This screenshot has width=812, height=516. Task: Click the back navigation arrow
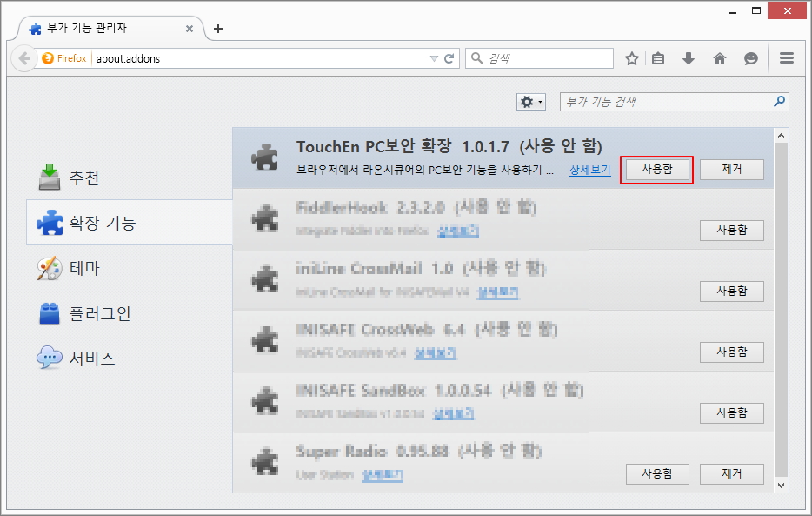tap(23, 58)
